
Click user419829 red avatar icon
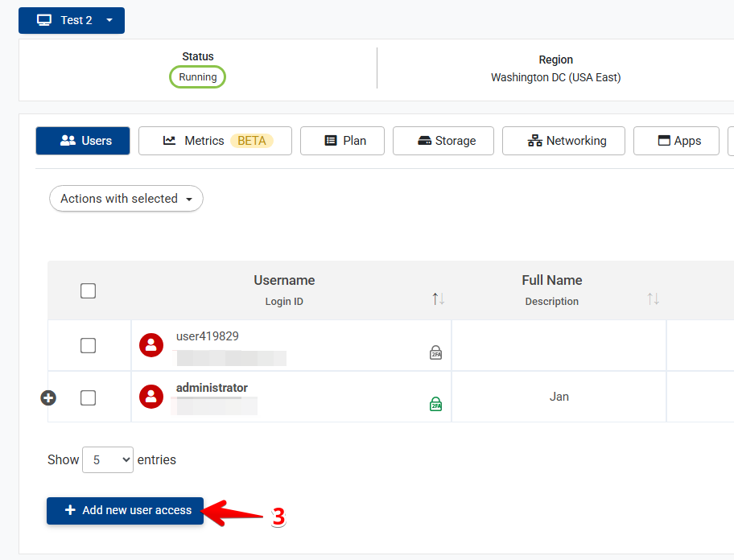151,345
